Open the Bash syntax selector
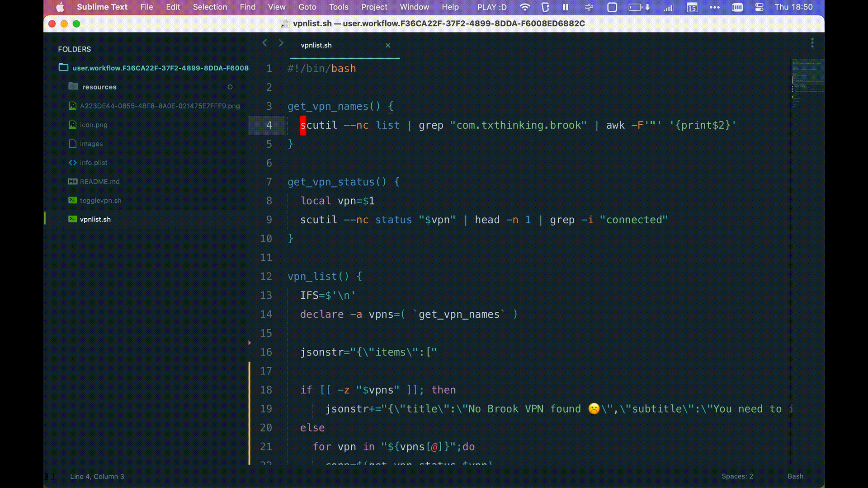 coord(795,476)
